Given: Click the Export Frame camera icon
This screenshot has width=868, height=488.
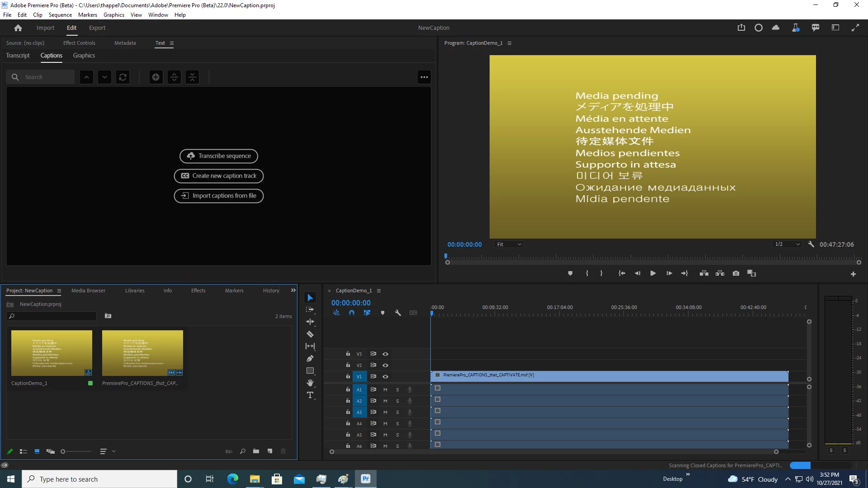Looking at the screenshot, I should coord(736,273).
